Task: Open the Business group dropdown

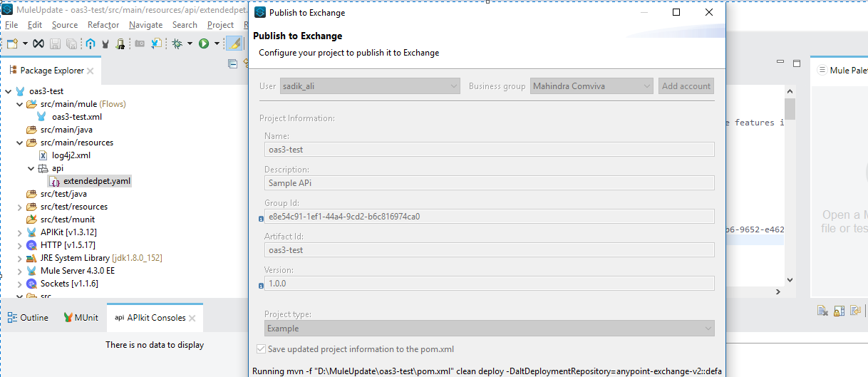Action: pyautogui.click(x=591, y=86)
